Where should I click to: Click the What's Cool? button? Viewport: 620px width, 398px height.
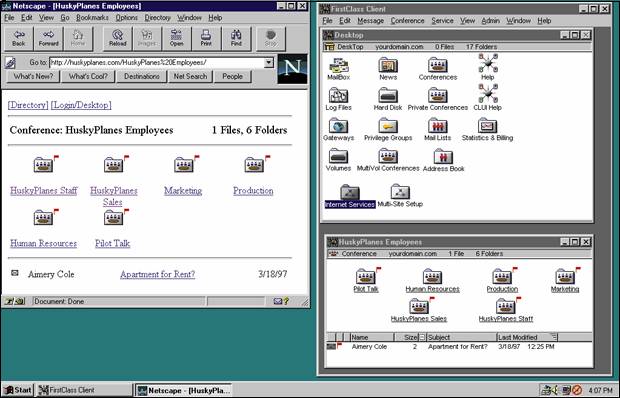(88, 76)
